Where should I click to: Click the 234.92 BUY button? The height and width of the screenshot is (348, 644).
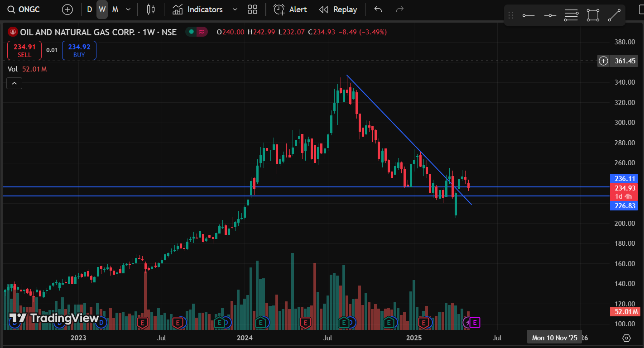click(79, 50)
